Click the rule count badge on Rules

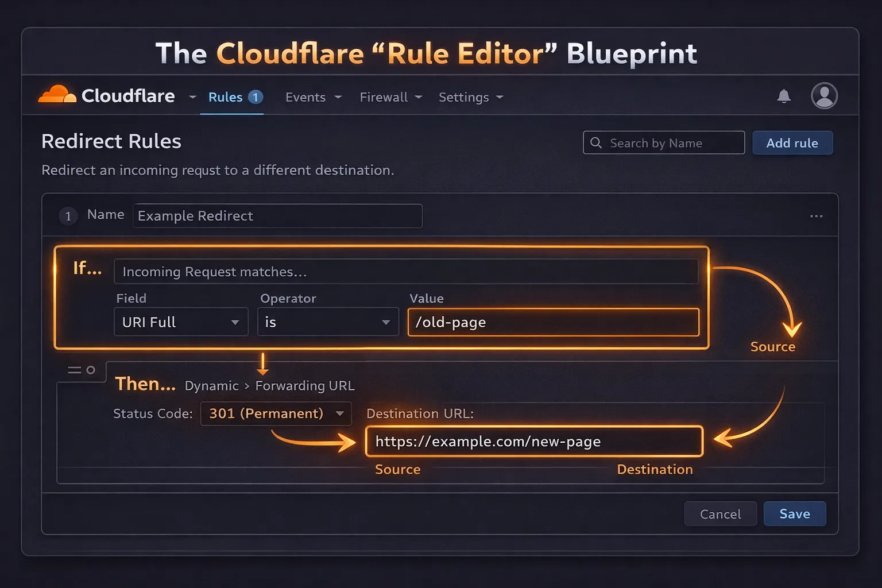(x=255, y=96)
